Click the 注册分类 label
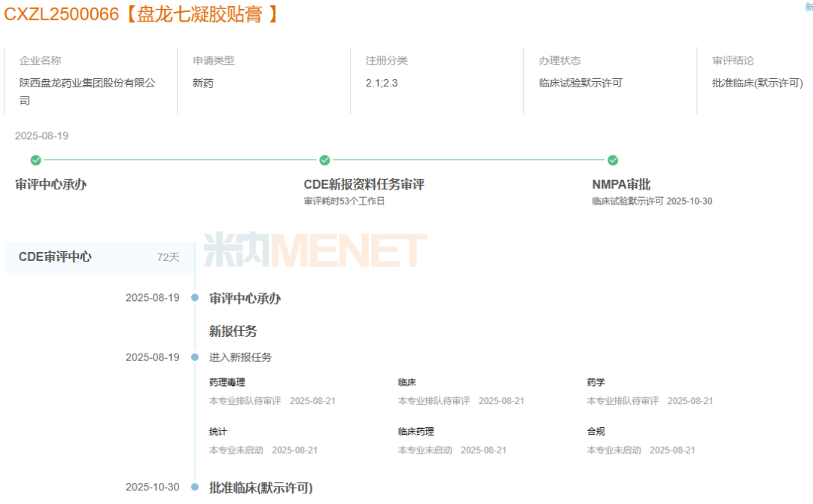Image resolution: width=813 pixels, height=504 pixels. click(x=386, y=61)
